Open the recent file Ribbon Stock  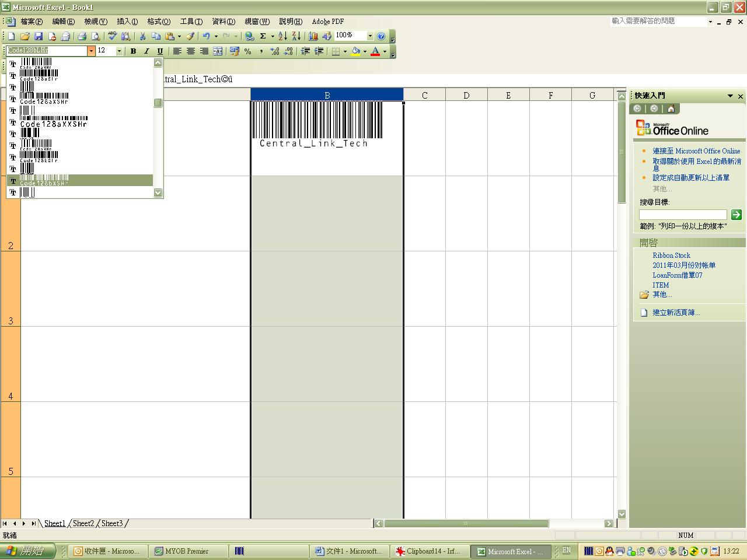pyautogui.click(x=671, y=256)
